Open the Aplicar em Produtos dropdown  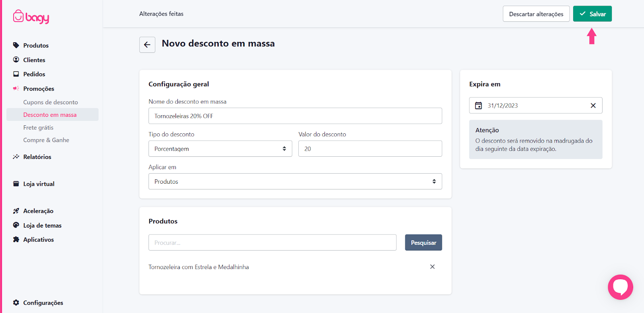coord(295,181)
